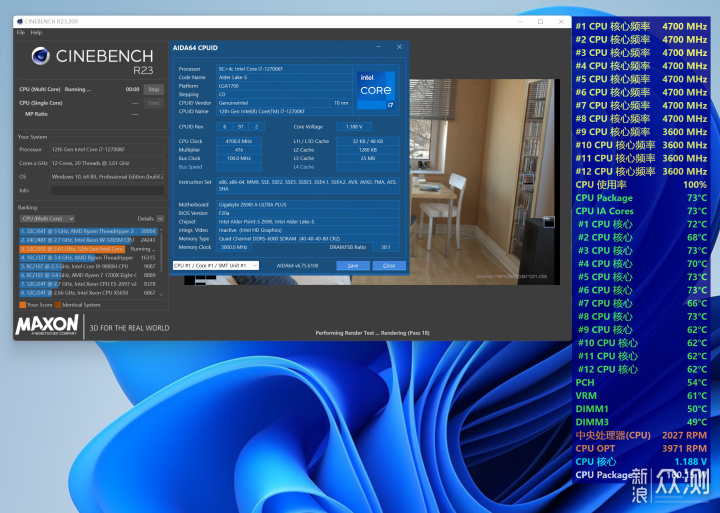The height and width of the screenshot is (513, 720).
Task: Click the DRAM:FSB Ratio 30:1 value
Action: point(385,247)
